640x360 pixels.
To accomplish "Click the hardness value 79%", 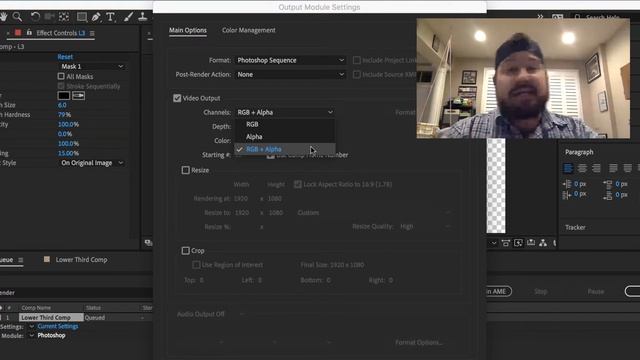I will tap(64, 115).
